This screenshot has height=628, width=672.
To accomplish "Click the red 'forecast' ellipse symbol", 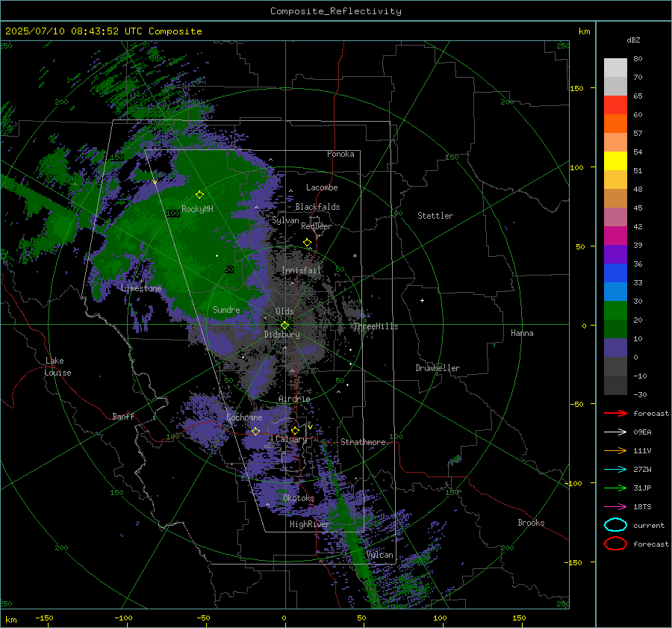I will (x=615, y=544).
